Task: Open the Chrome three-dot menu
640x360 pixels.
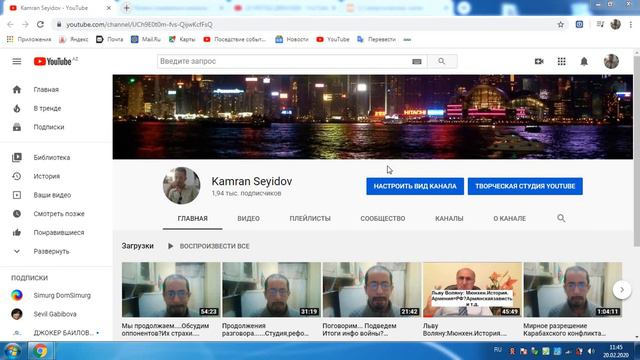Action: click(x=631, y=24)
